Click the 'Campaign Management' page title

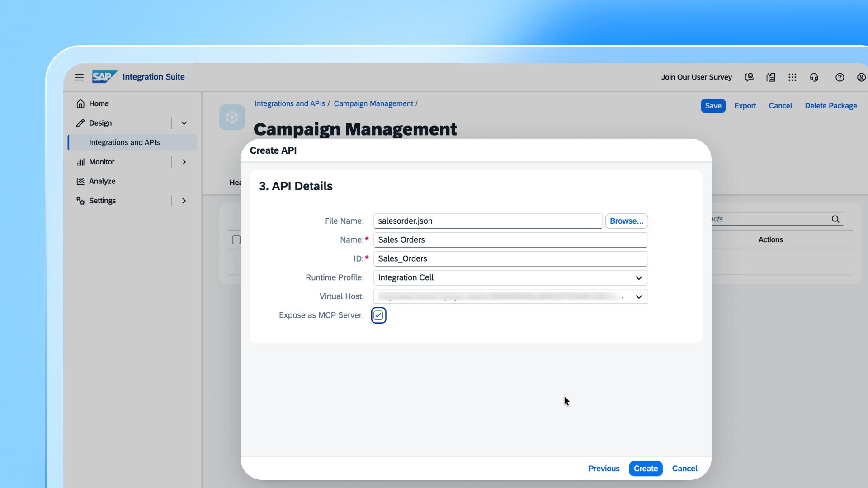[355, 129]
